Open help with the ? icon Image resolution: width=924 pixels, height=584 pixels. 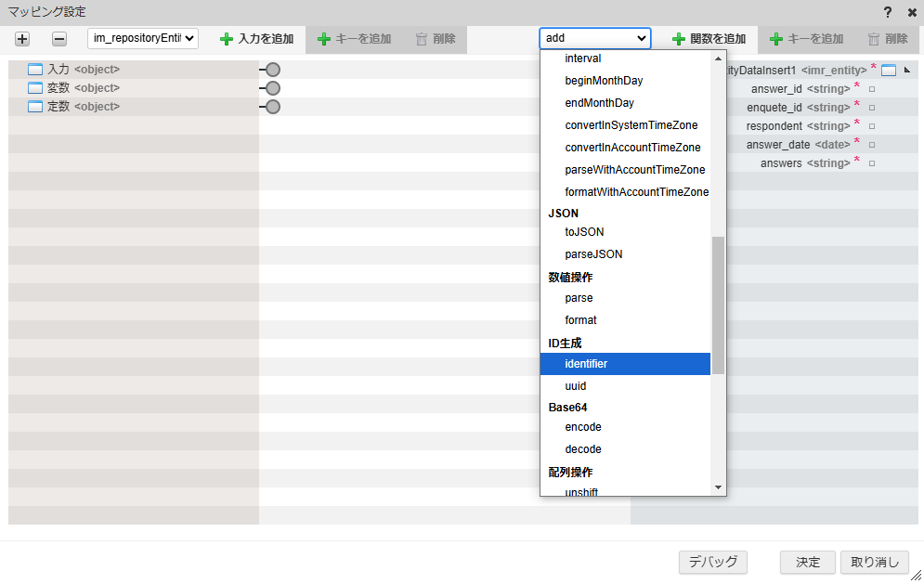pos(890,12)
